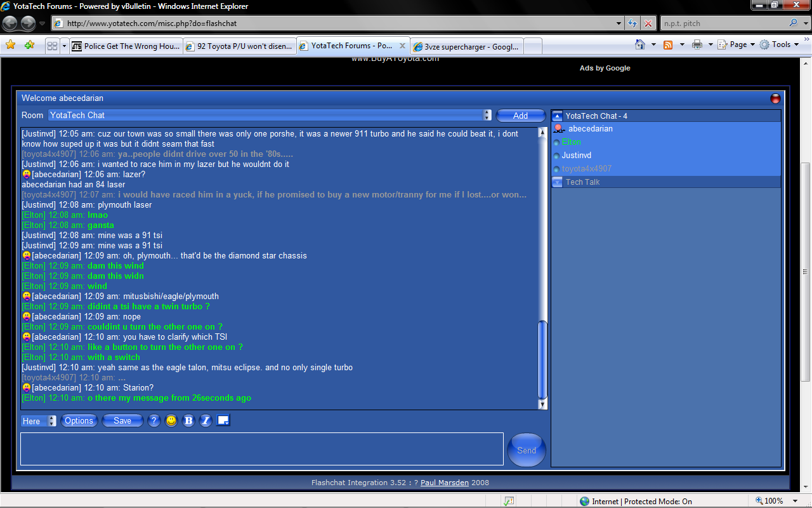
Task: Open the text color picker box
Action: pyautogui.click(x=223, y=420)
